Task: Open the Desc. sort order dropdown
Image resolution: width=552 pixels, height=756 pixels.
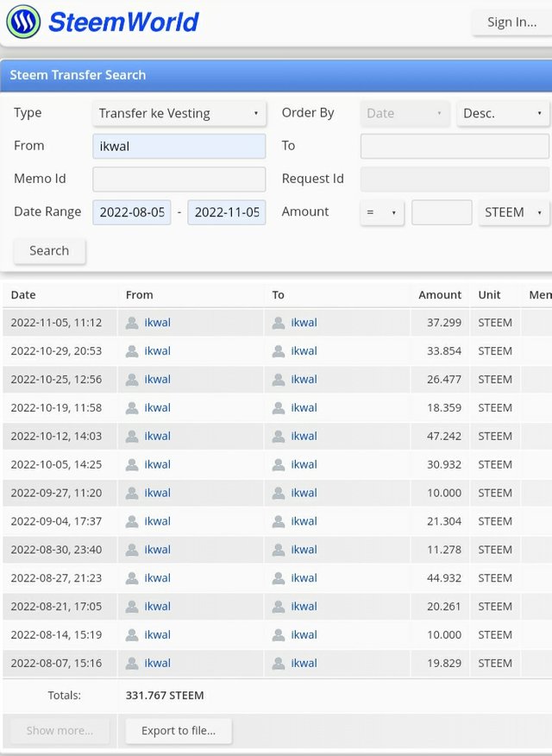Action: click(503, 113)
